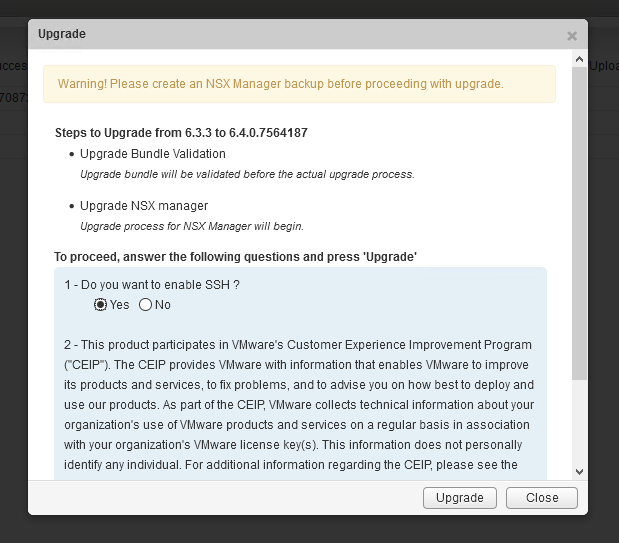Click the yellow NSX Manager backup warning banner
Viewport: 619px width, 543px height.
tap(299, 84)
